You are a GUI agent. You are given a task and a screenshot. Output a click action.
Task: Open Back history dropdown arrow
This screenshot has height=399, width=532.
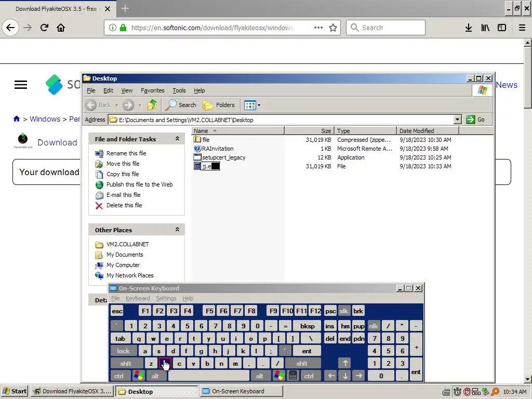coord(117,105)
